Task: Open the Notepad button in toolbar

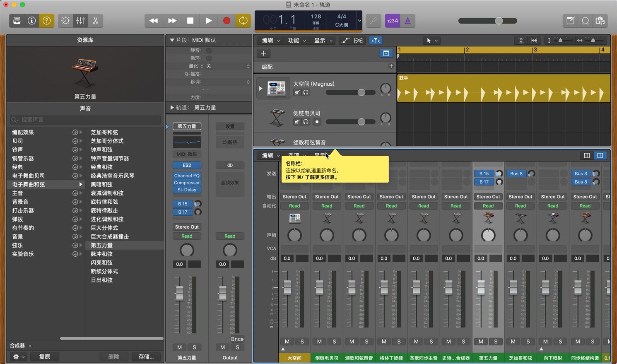Action: click(570, 21)
